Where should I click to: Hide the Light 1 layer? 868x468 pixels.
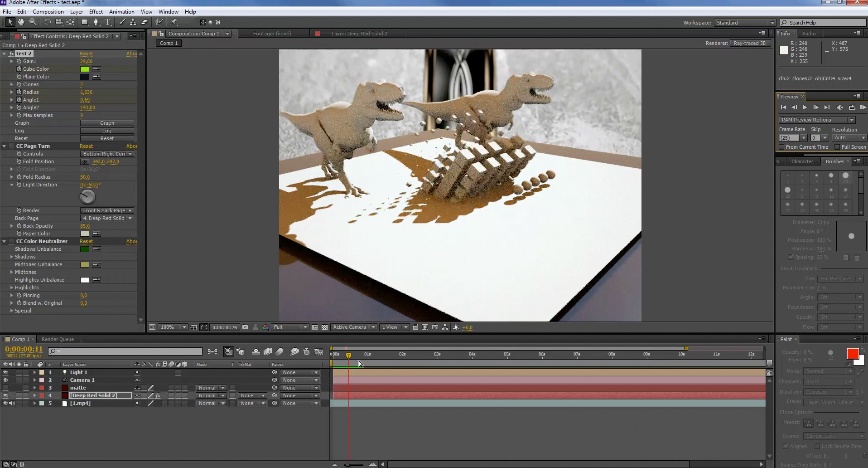[x=5, y=372]
